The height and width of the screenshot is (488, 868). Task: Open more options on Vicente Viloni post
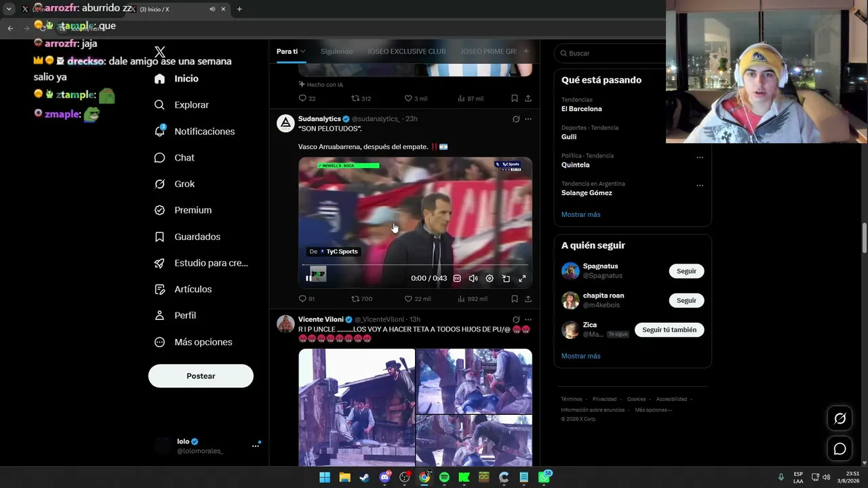click(528, 320)
